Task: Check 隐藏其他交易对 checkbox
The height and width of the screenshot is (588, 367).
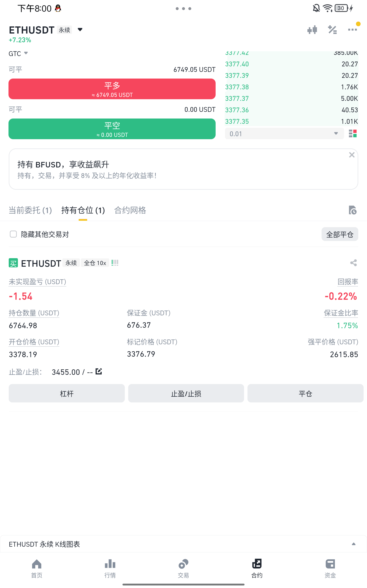Action: point(13,234)
